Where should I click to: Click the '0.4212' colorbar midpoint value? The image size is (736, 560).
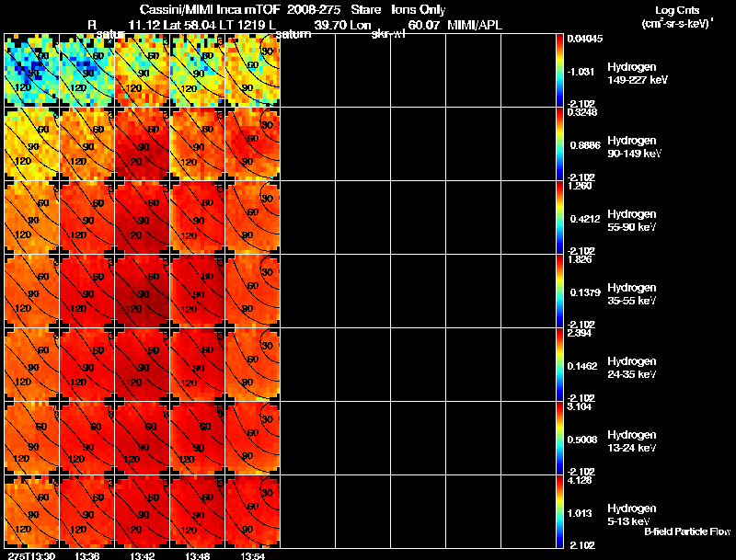[585, 219]
